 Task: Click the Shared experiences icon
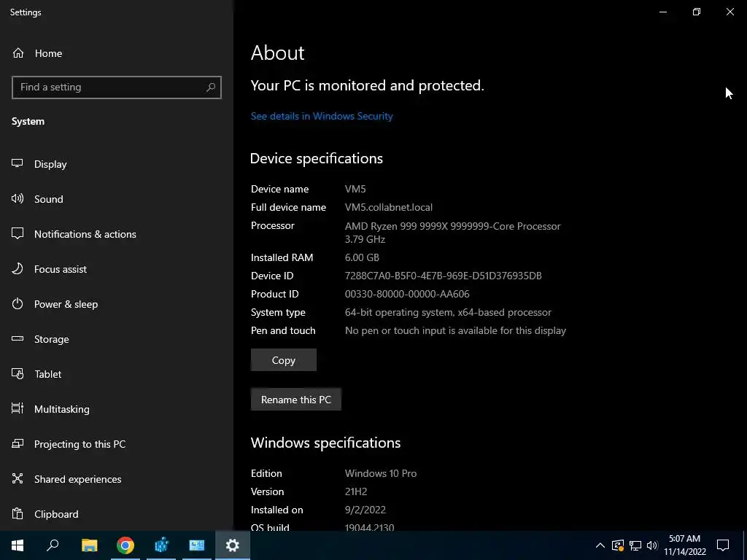[x=18, y=478]
